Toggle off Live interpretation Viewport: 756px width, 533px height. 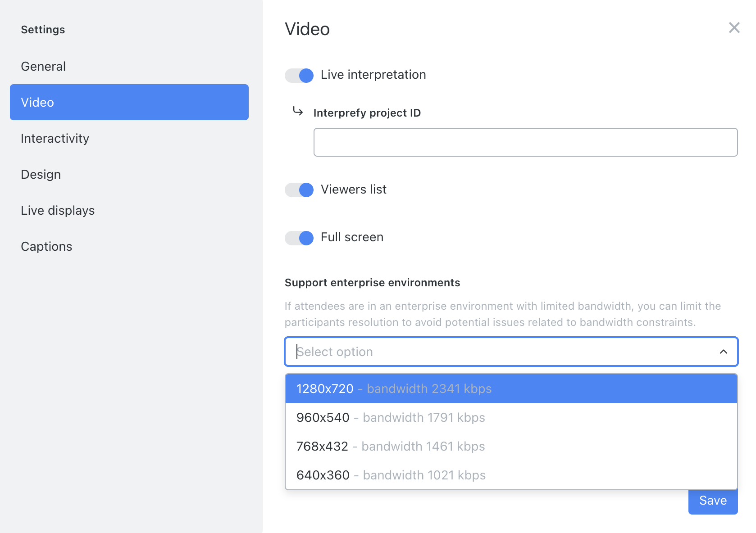click(x=299, y=75)
